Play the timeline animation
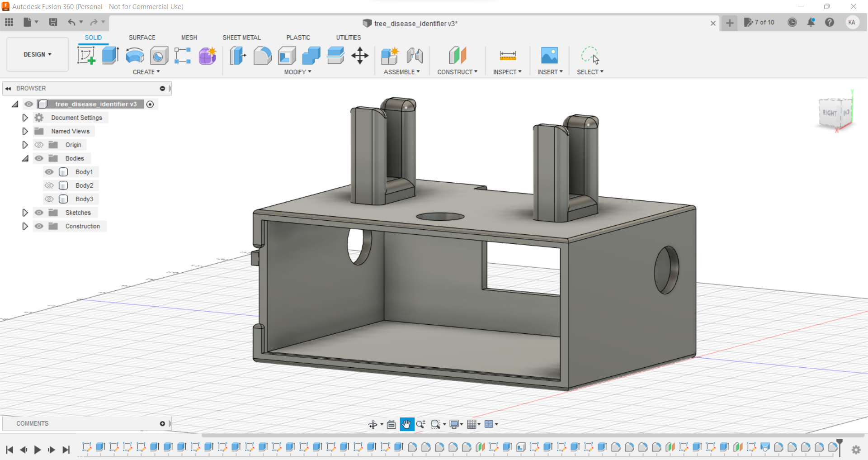This screenshot has height=460, width=868. (x=38, y=450)
